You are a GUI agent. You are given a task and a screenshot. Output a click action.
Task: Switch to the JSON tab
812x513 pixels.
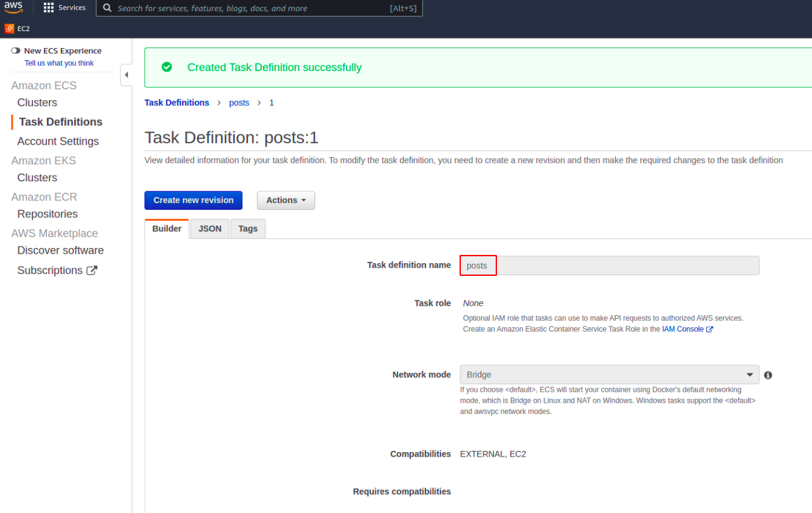[x=209, y=228]
